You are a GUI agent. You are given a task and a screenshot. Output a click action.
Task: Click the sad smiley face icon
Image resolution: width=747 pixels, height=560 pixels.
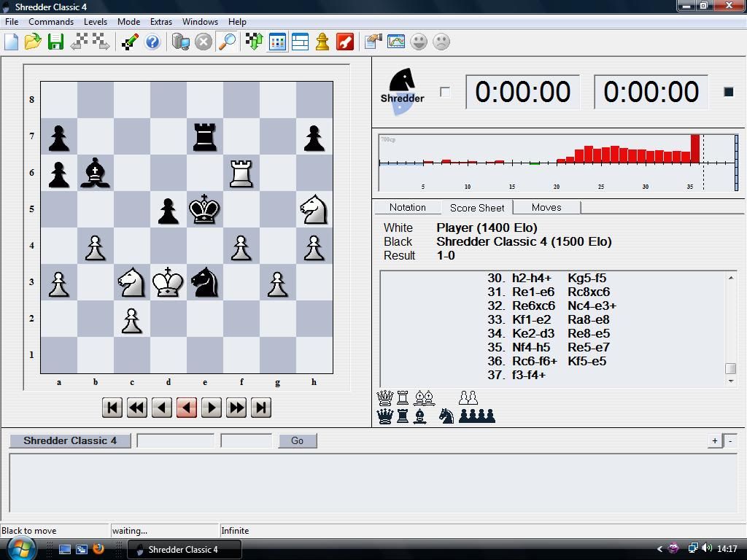click(x=441, y=42)
